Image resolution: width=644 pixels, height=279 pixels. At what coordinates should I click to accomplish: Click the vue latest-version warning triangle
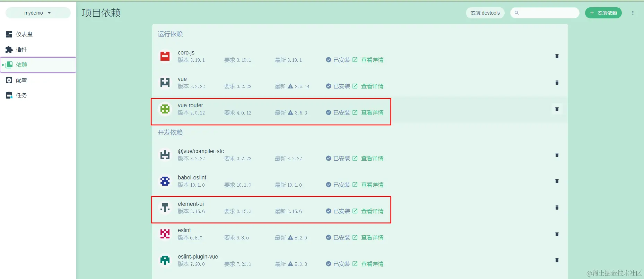pyautogui.click(x=290, y=86)
